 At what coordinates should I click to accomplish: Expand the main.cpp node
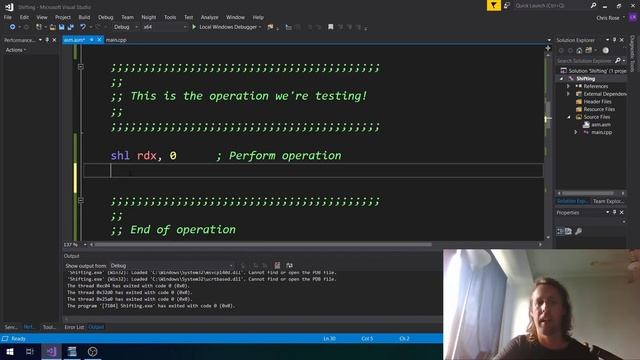(576, 132)
